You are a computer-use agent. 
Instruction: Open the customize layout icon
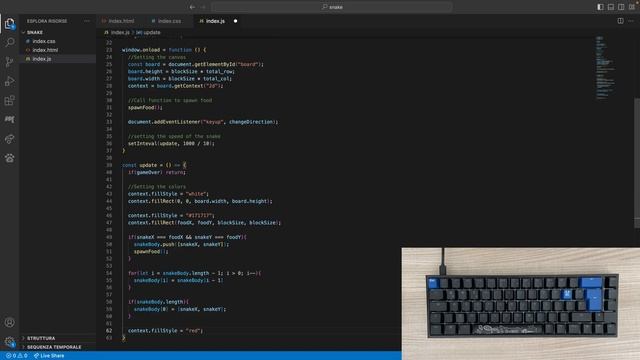point(631,7)
